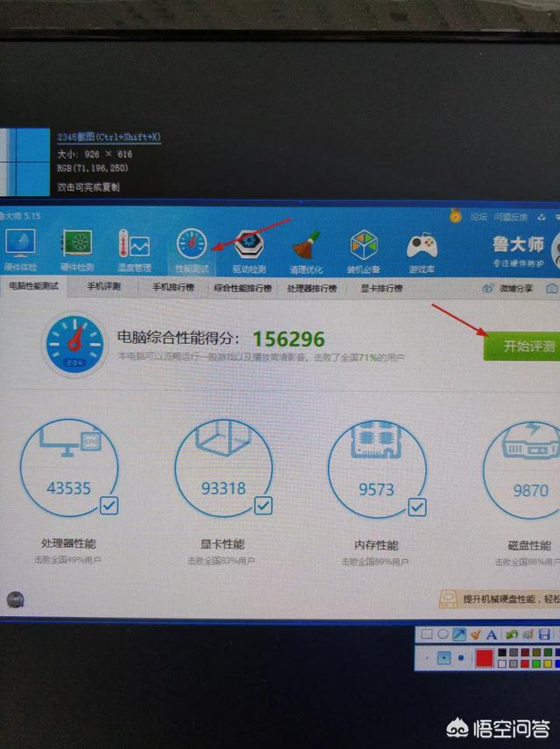Screen dimensions: 560x749
Task: Click the processor score circle 43535
Action: click(69, 468)
